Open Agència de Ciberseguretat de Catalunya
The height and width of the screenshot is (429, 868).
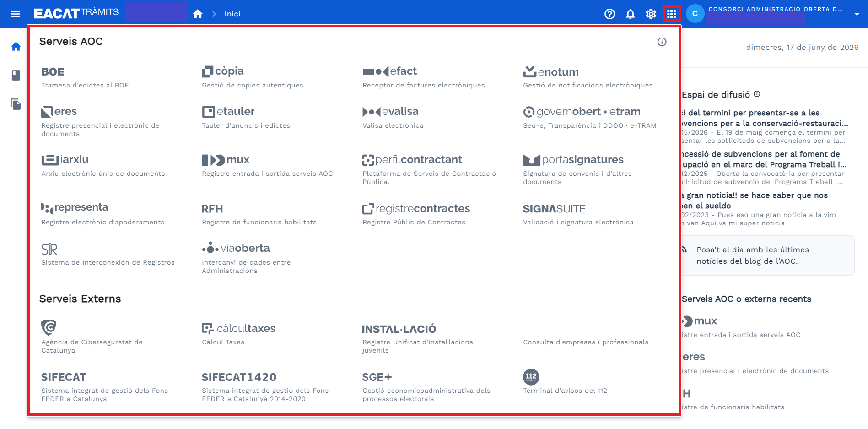92,337
